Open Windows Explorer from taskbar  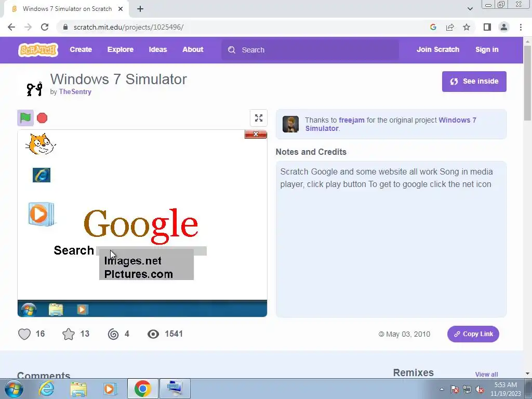click(x=78, y=389)
